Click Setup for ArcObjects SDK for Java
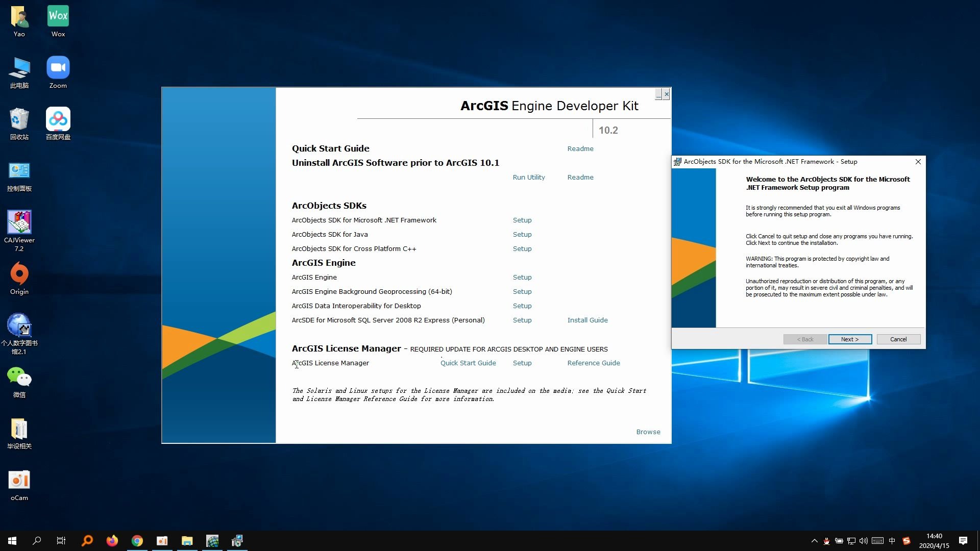Viewport: 980px width, 551px height. [522, 235]
